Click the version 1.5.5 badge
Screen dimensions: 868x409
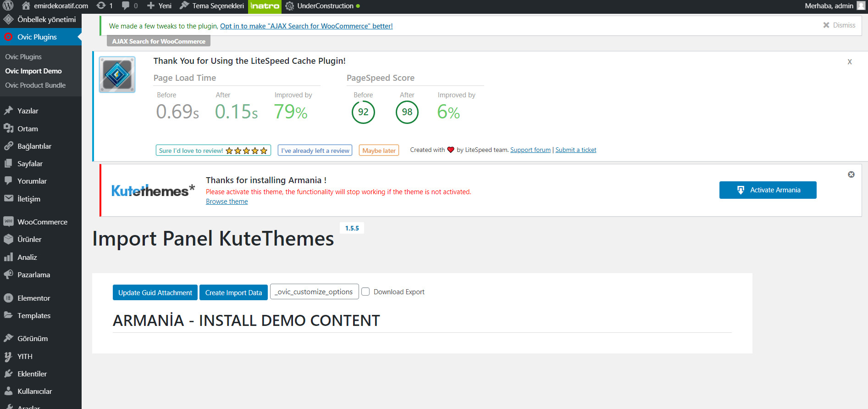352,228
